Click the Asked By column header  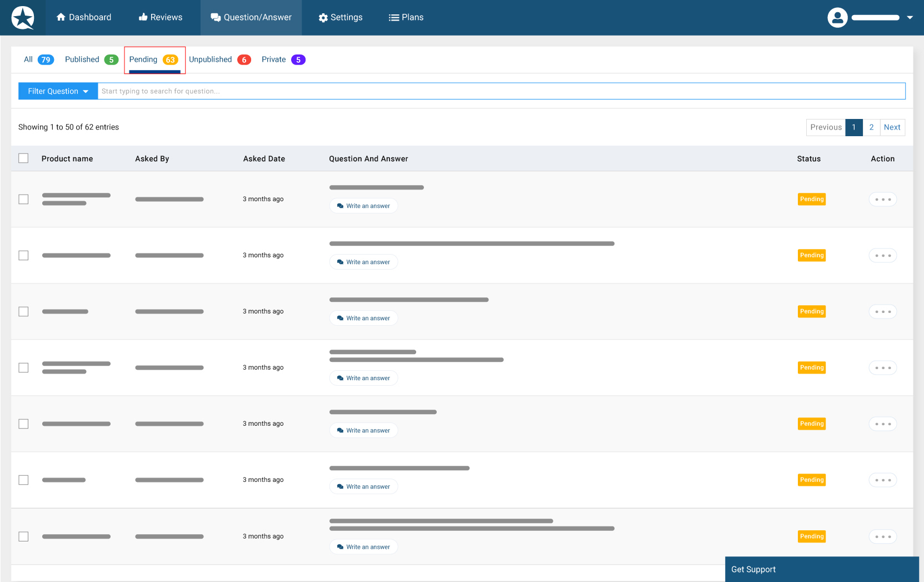[152, 158]
